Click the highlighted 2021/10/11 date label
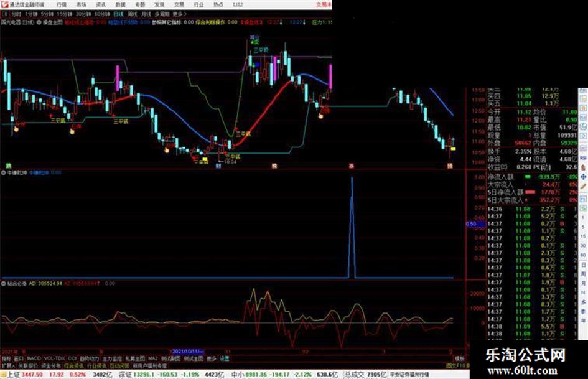This screenshot has height=379, width=588. pyautogui.click(x=188, y=352)
